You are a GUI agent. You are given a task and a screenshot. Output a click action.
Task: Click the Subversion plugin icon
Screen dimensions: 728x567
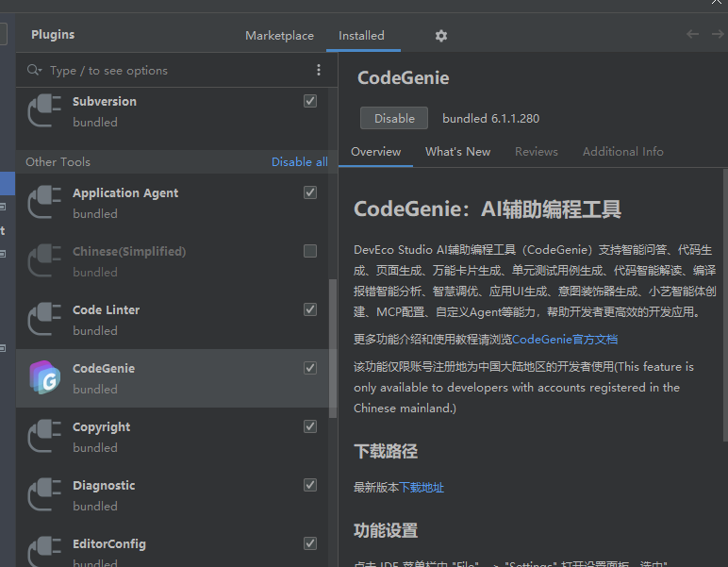44,110
